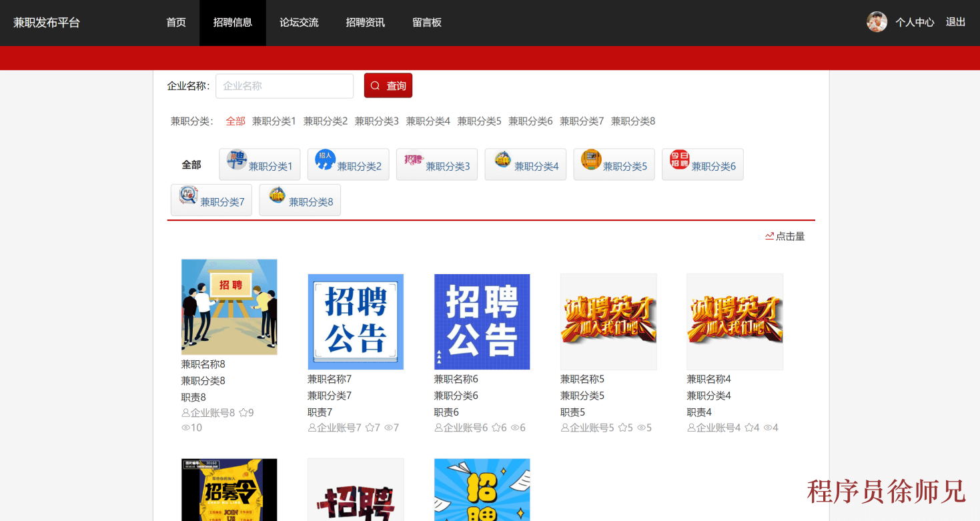Open the 兼职分类6 category card
The height and width of the screenshot is (521, 980).
[702, 164]
